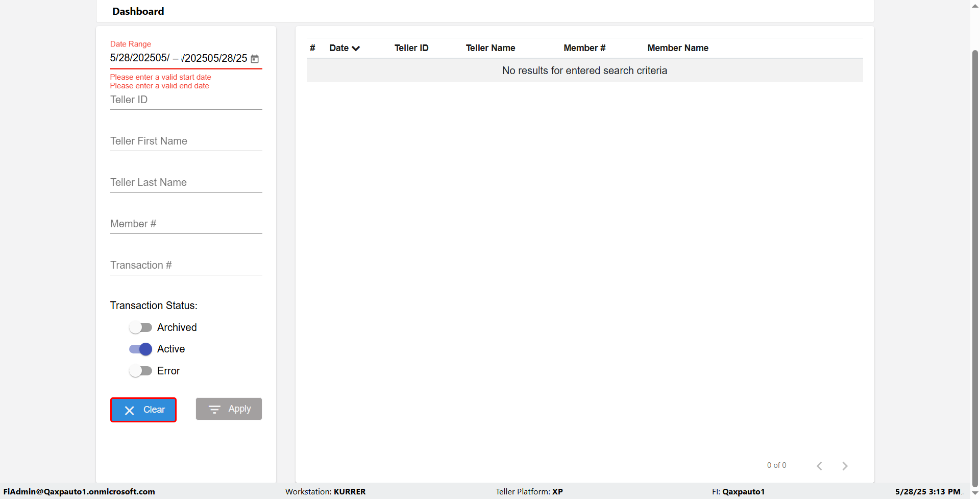This screenshot has width=980, height=499.
Task: Go to next results page arrow
Action: pos(845,466)
